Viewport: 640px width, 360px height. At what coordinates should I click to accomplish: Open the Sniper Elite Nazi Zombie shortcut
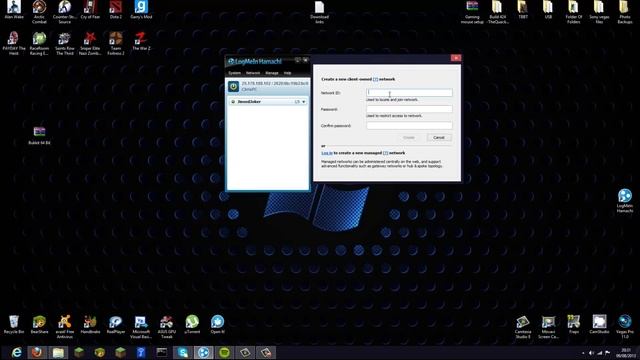click(90, 43)
